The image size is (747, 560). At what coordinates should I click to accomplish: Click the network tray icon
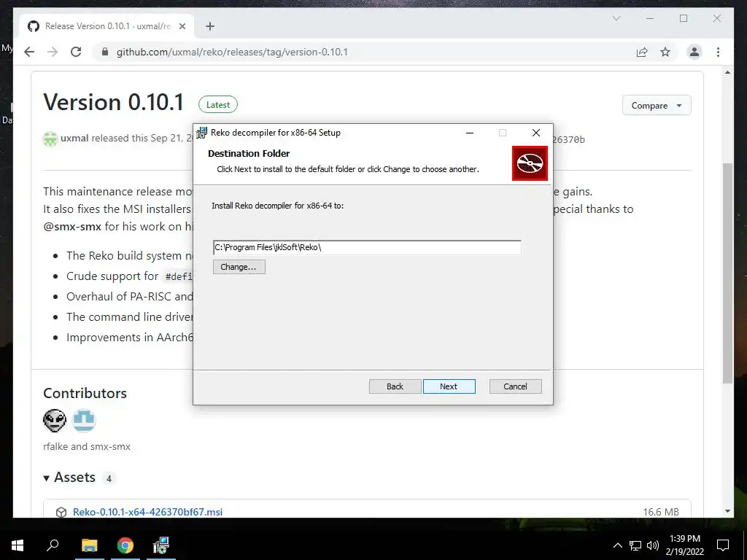click(635, 545)
